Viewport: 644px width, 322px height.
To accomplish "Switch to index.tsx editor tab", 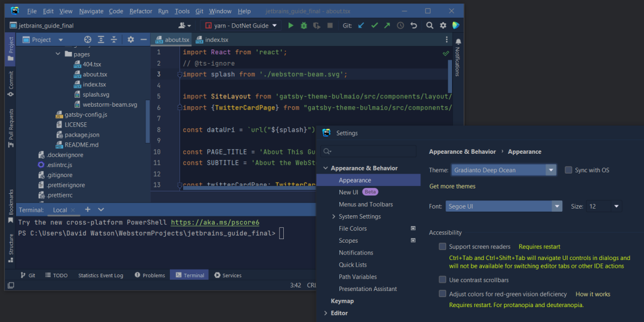I will (x=212, y=40).
